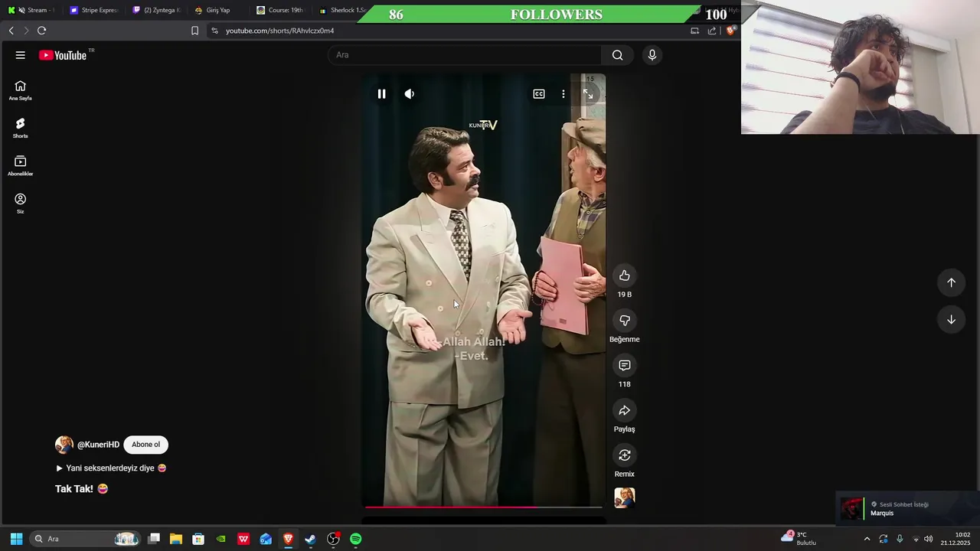The height and width of the screenshot is (551, 980).
Task: Open Abonelikler subscriptions in the sidebar
Action: (x=21, y=166)
